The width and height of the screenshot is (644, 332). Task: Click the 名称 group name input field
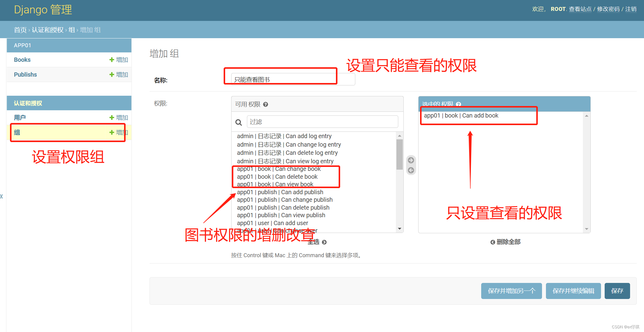pos(293,79)
